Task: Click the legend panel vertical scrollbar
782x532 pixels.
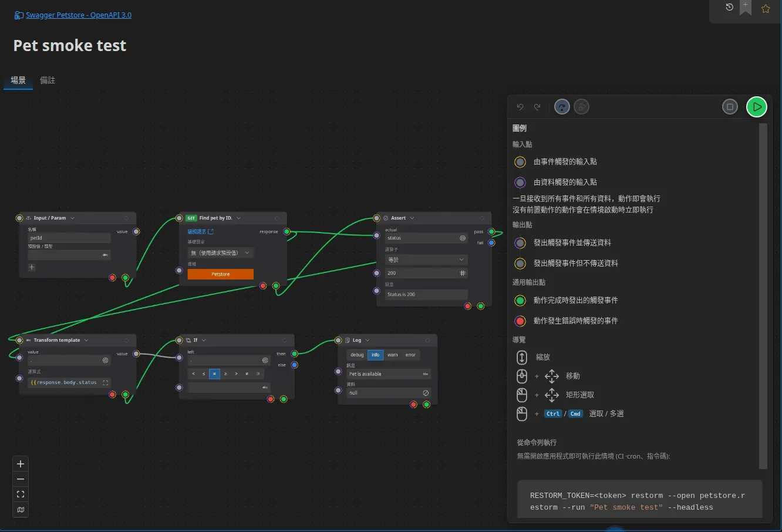Action: [763, 296]
